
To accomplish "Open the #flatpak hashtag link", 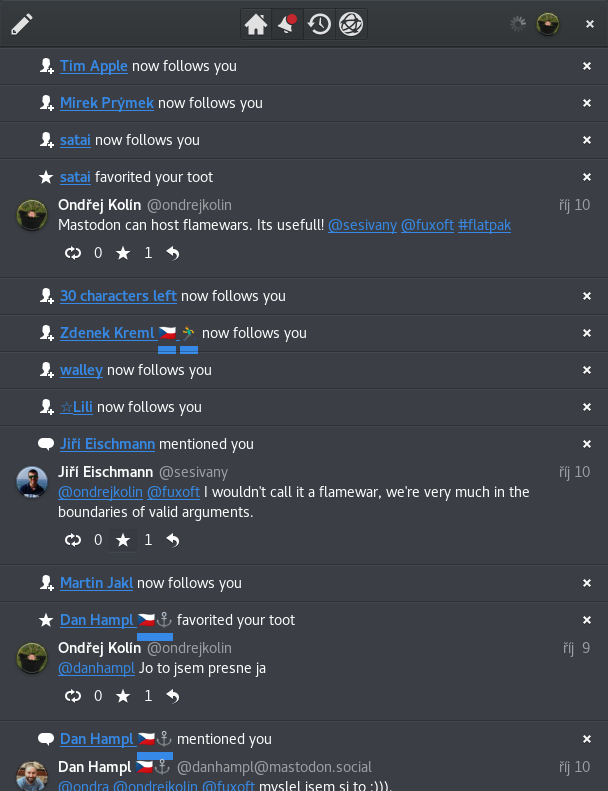I will point(484,225).
